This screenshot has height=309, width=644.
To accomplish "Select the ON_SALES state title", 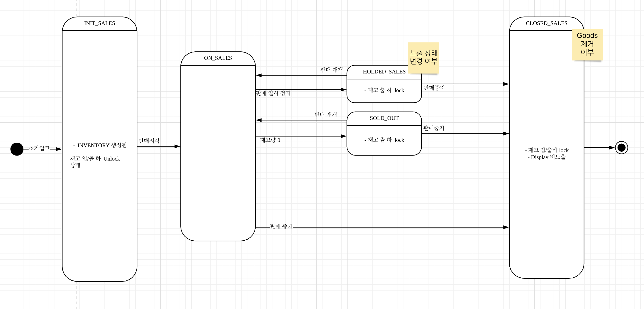I will 218,58.
